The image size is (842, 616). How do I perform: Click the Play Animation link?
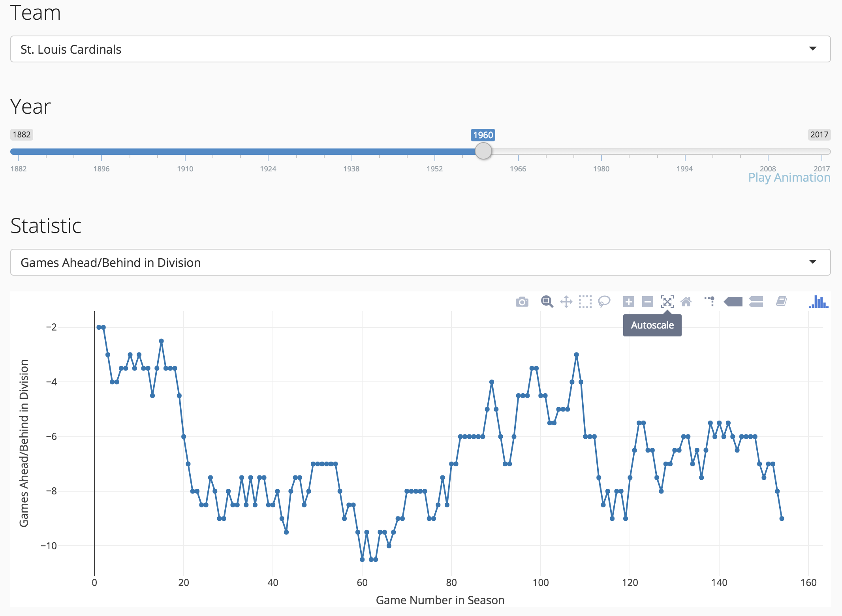789,178
